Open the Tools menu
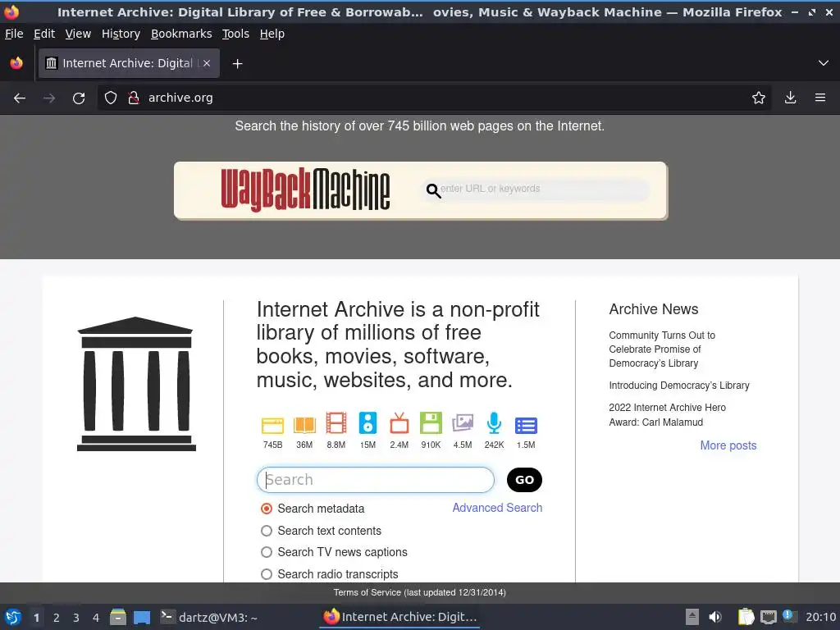 [235, 34]
